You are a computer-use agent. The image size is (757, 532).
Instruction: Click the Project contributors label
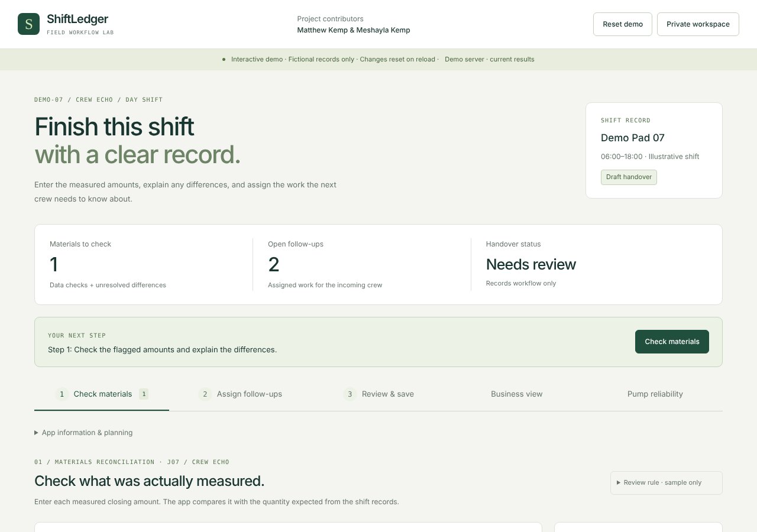click(x=330, y=19)
